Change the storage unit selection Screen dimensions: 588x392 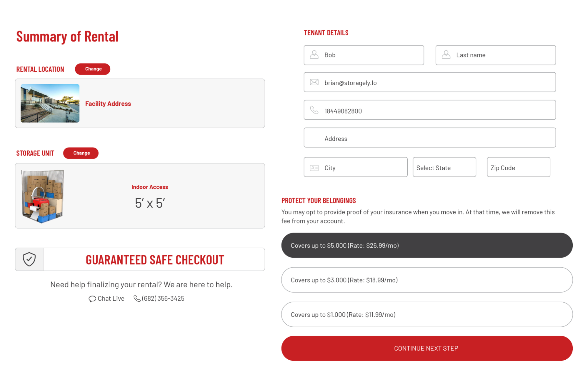point(81,153)
